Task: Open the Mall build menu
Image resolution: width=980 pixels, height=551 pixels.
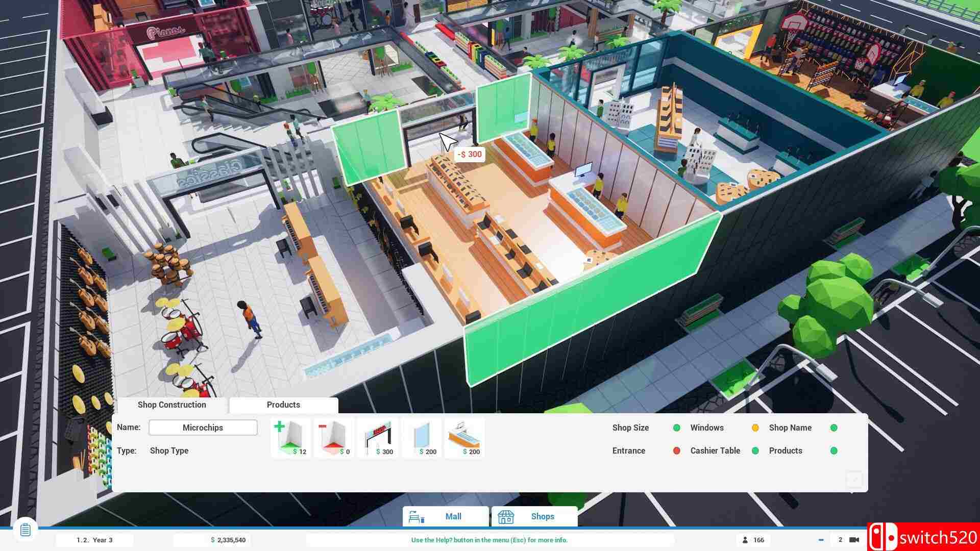Action: coord(446,516)
